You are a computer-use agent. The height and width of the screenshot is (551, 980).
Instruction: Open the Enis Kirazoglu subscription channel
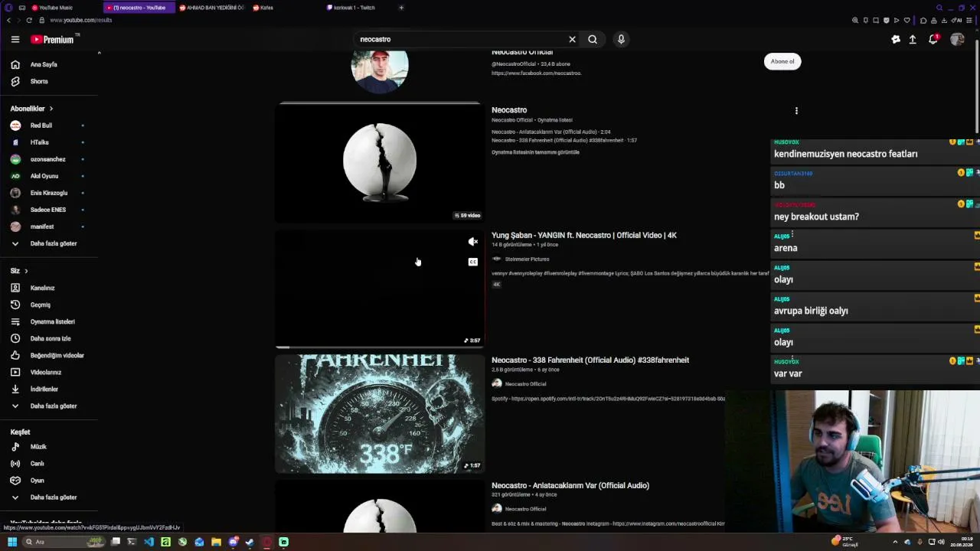click(x=49, y=193)
